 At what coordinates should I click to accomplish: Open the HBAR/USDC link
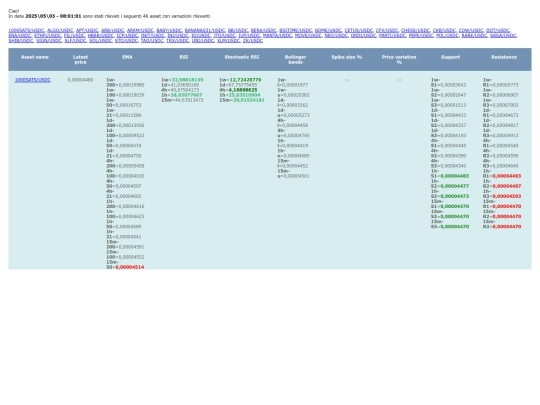point(101,35)
